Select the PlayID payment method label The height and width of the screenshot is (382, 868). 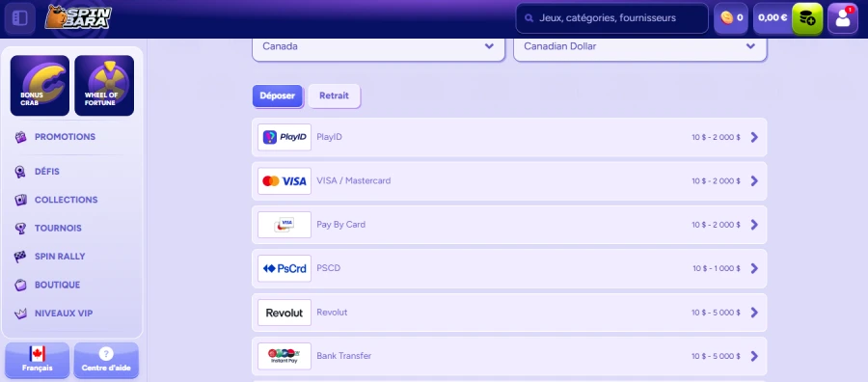(x=330, y=137)
